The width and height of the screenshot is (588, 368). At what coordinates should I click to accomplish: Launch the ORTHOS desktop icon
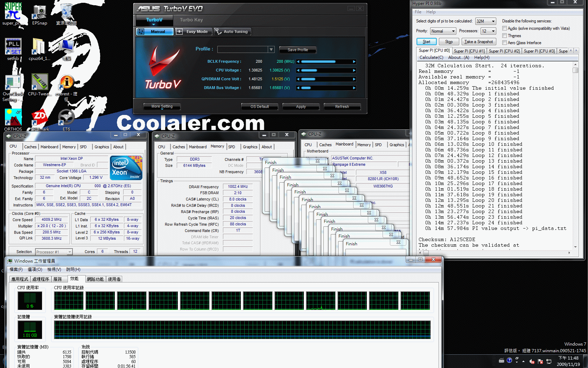tap(13, 118)
